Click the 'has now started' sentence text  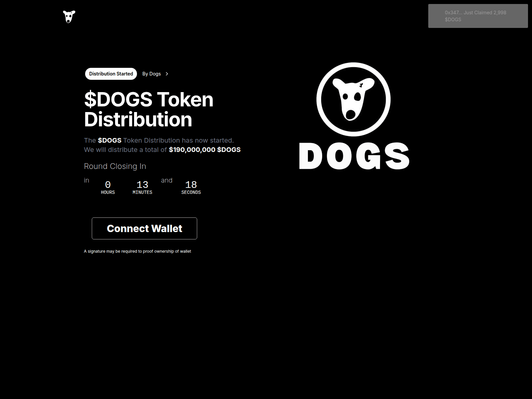point(208,140)
